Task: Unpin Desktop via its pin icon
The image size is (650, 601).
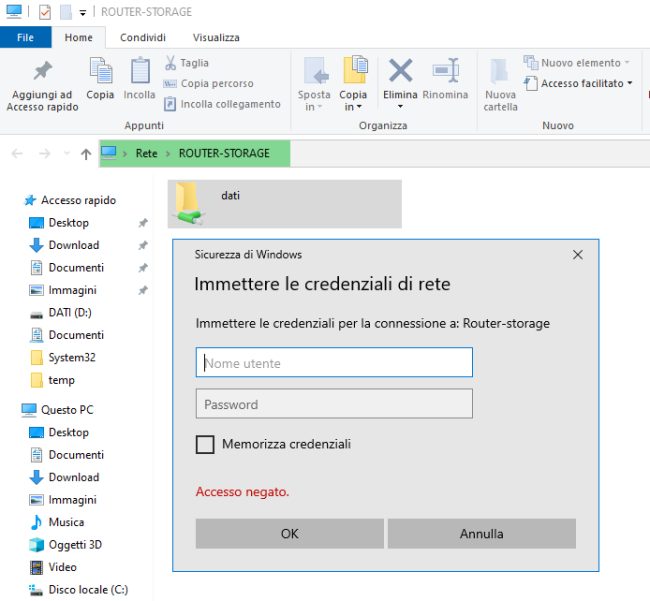Action: point(143,223)
